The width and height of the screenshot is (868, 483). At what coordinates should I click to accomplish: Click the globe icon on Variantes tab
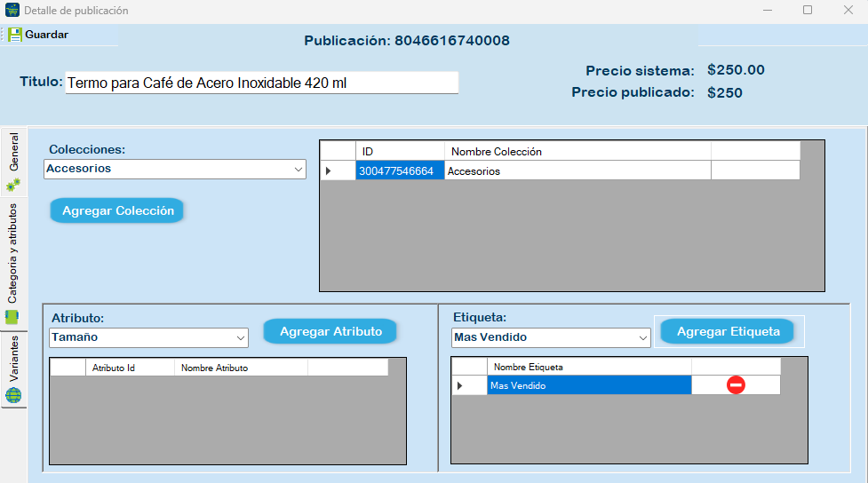point(13,396)
